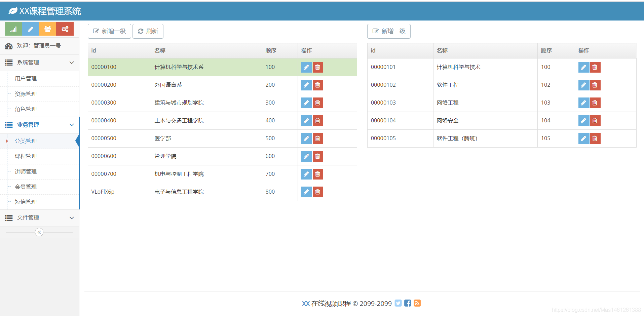This screenshot has height=316, width=644.
Task: Click 欢迎：管理员一号 in sidebar
Action: 39,46
